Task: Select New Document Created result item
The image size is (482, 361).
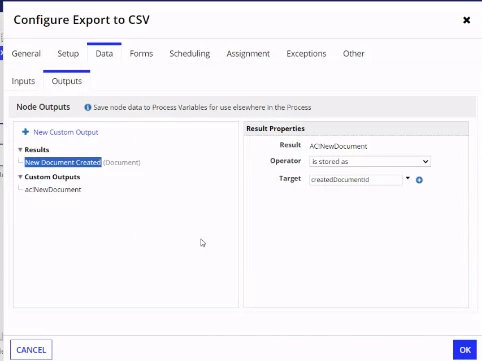Action: (63, 162)
